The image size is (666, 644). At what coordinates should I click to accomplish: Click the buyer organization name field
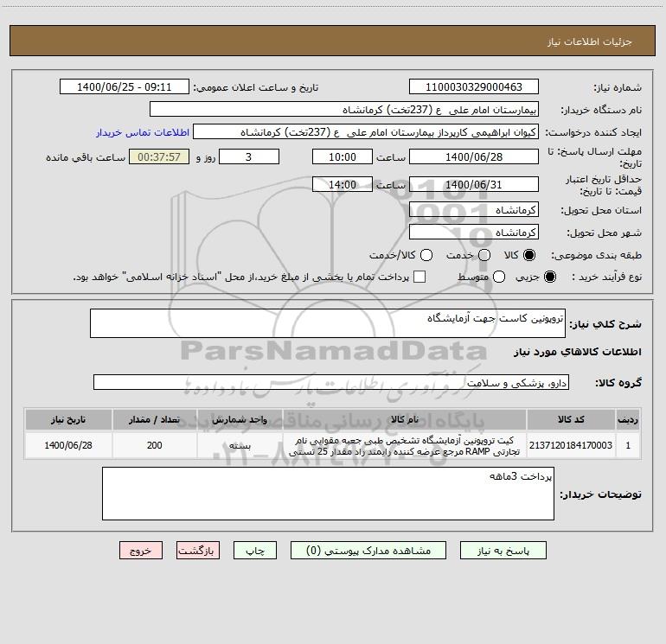pyautogui.click(x=344, y=110)
